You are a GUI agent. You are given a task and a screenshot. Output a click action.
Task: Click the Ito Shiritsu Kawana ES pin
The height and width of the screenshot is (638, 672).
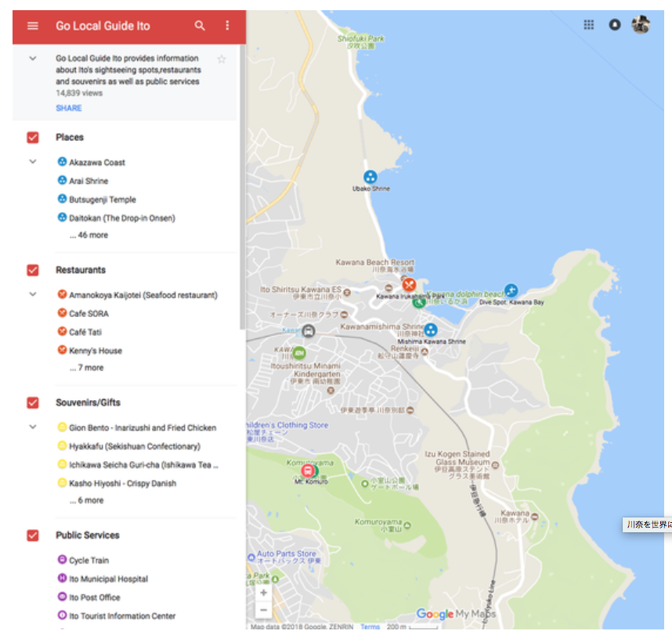[x=347, y=293]
